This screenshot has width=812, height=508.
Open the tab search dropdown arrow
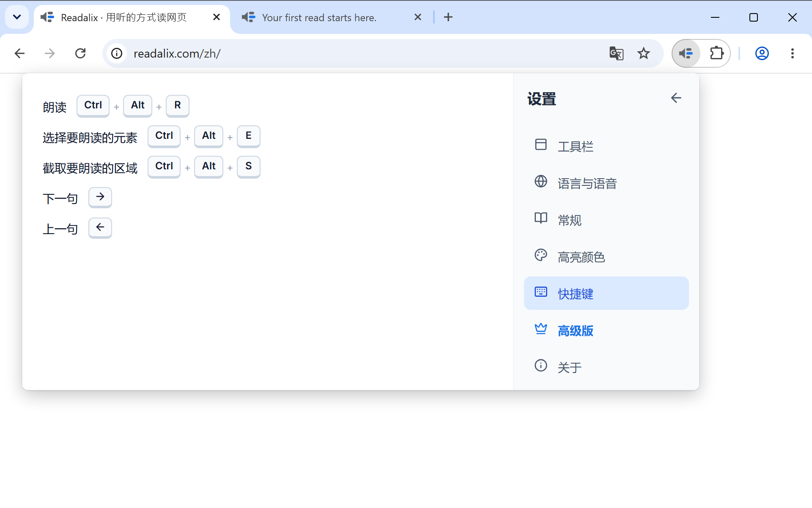pos(17,17)
